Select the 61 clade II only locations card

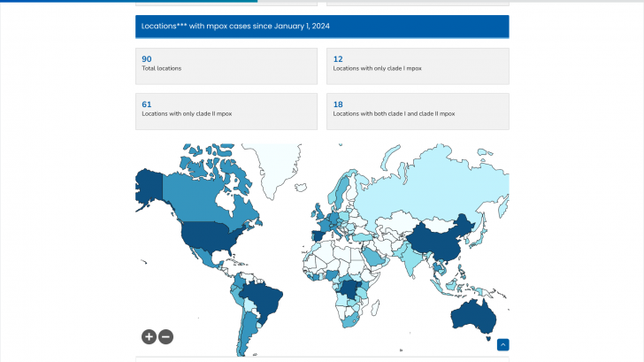coord(226,111)
